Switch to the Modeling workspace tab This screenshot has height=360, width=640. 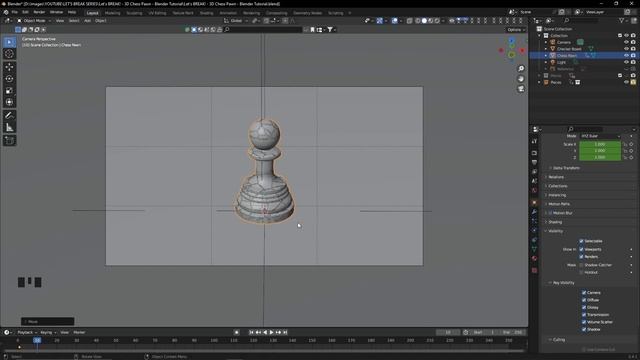coord(113,13)
